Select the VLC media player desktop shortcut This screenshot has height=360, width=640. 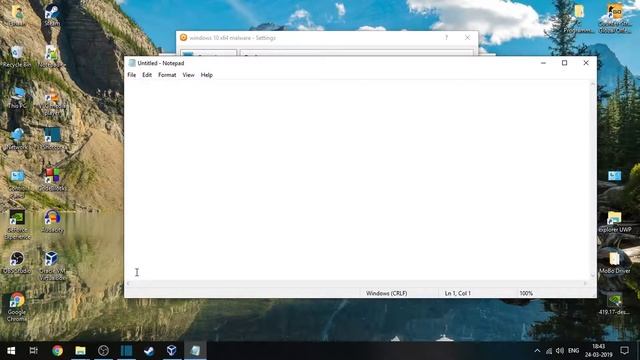coord(52,101)
